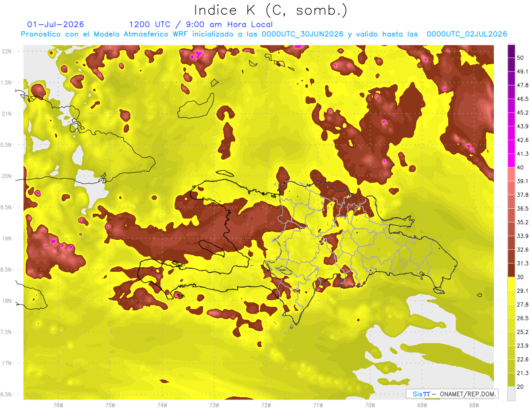Click the '74W' longitude label
The height and width of the screenshot is (411, 532).
click(x=162, y=405)
